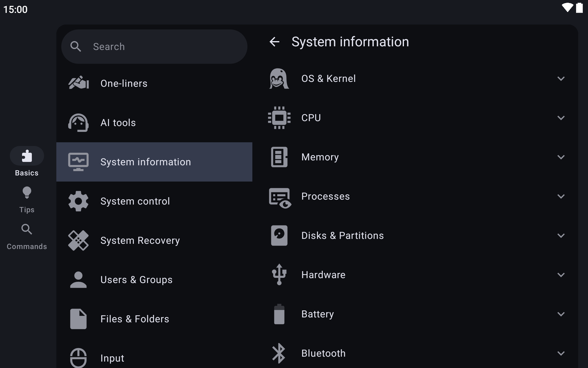The width and height of the screenshot is (588, 368).
Task: Click the CPU chip icon
Action: point(279,118)
